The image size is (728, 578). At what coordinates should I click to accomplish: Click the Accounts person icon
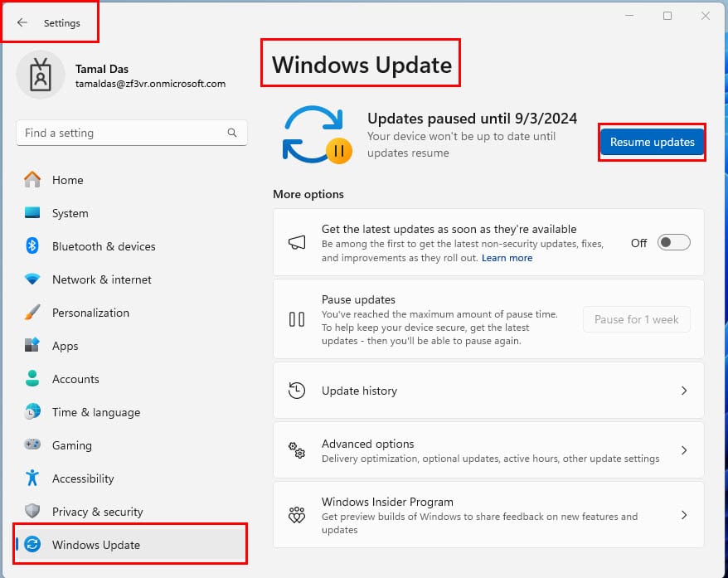click(x=32, y=378)
